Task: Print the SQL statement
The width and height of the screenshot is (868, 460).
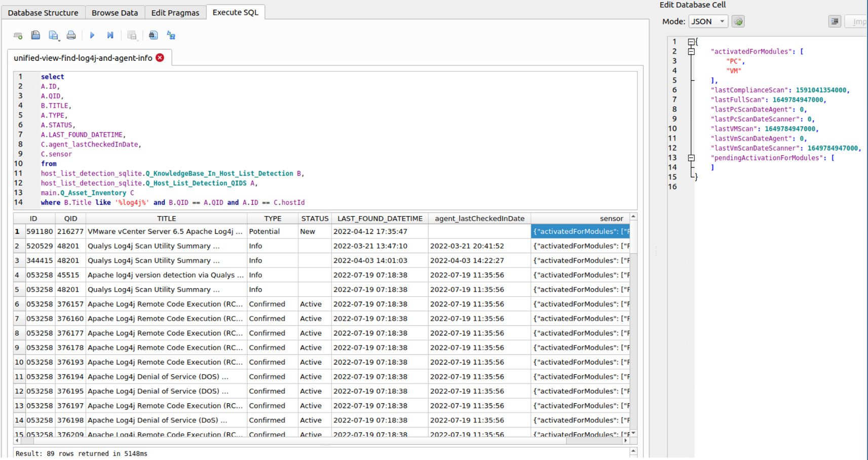Action: coord(71,35)
